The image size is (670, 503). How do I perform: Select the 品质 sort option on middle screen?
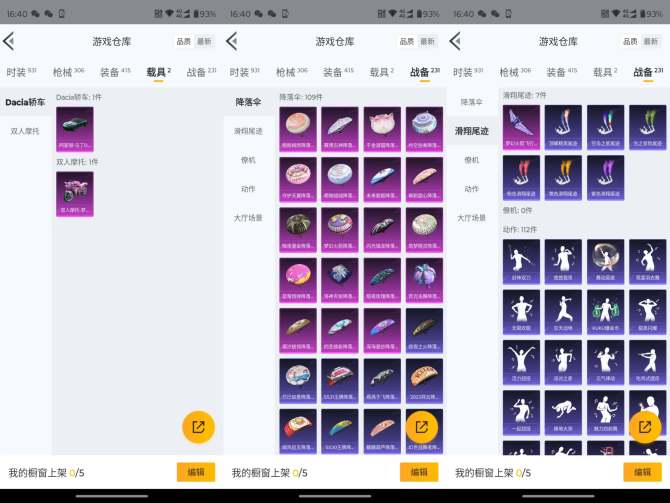coord(407,41)
